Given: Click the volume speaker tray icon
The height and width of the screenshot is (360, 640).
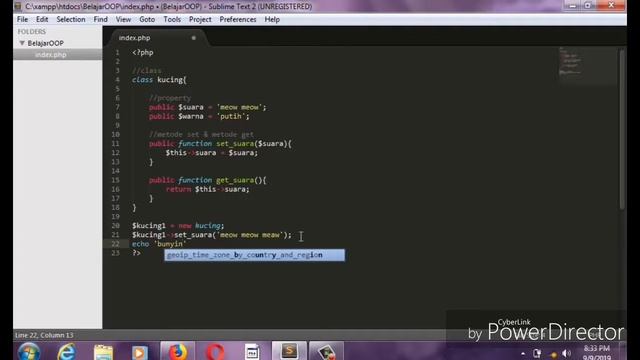Looking at the screenshot, I should [x=566, y=353].
